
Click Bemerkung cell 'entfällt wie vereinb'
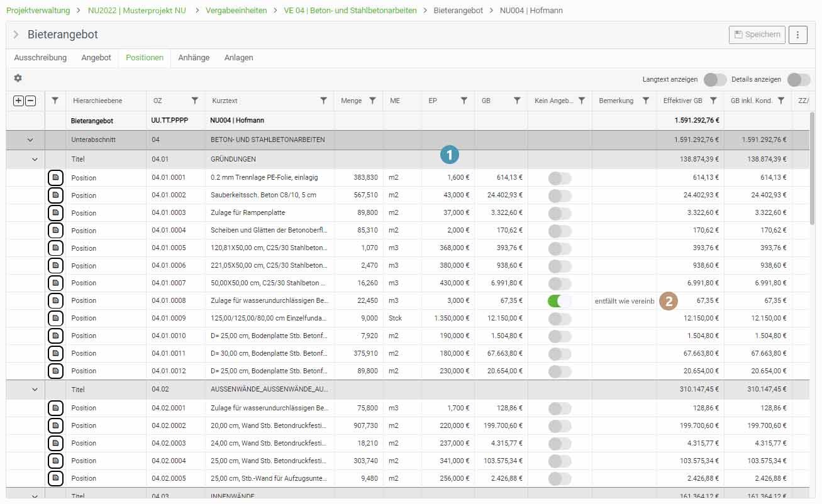(x=625, y=301)
